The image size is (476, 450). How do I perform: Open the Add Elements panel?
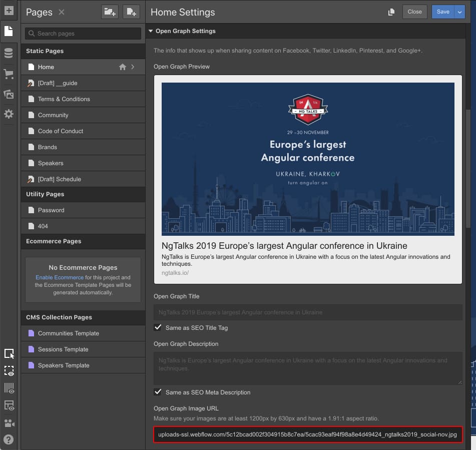(x=9, y=10)
